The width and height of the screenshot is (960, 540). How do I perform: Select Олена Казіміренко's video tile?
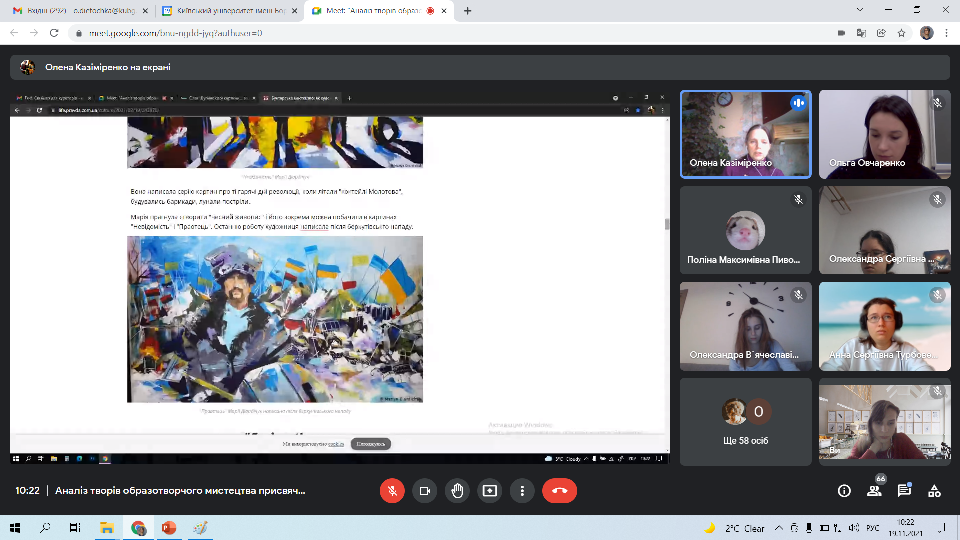[745, 134]
